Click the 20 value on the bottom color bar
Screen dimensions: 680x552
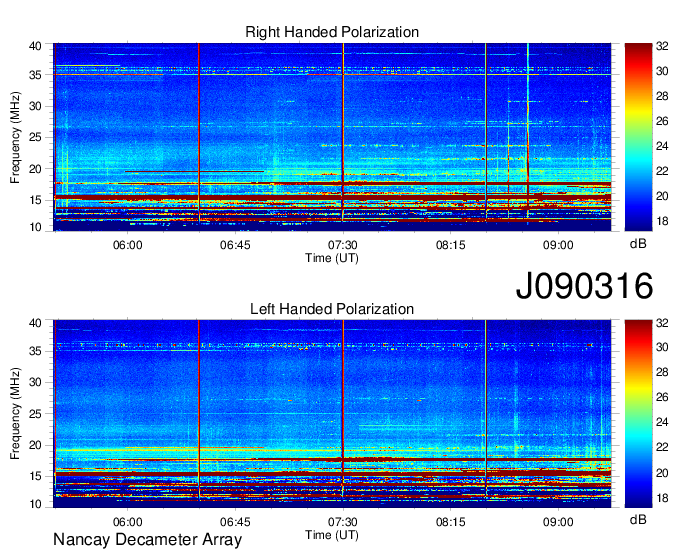[662, 473]
